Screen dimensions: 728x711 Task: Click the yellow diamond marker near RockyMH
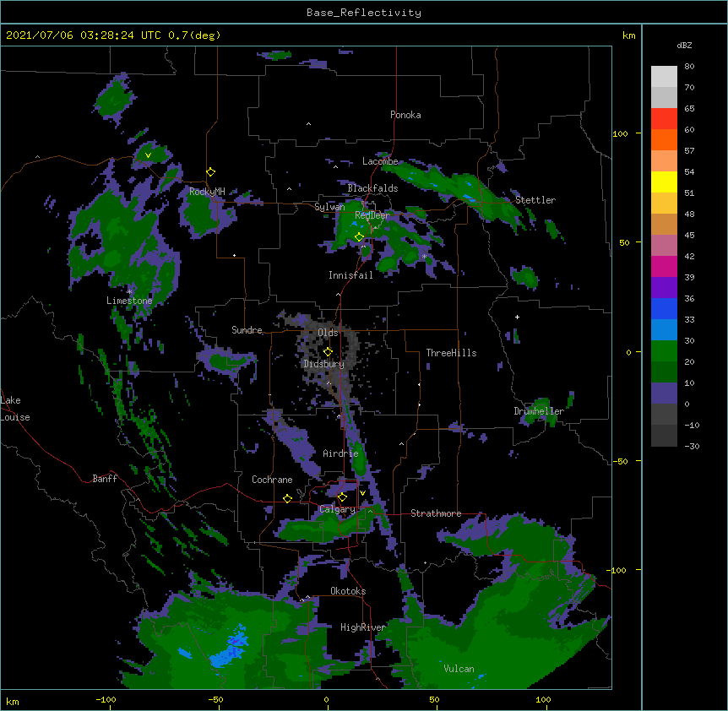click(211, 172)
